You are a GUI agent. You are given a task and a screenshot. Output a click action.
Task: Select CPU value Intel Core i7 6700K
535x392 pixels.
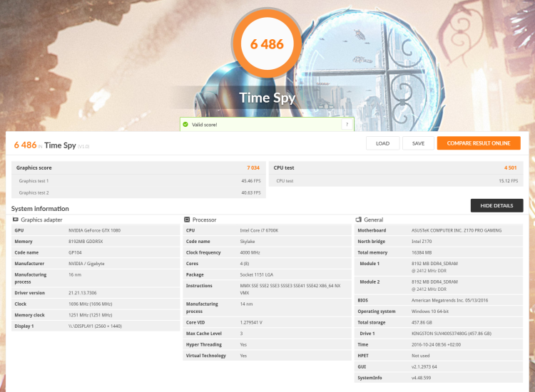[259, 230]
